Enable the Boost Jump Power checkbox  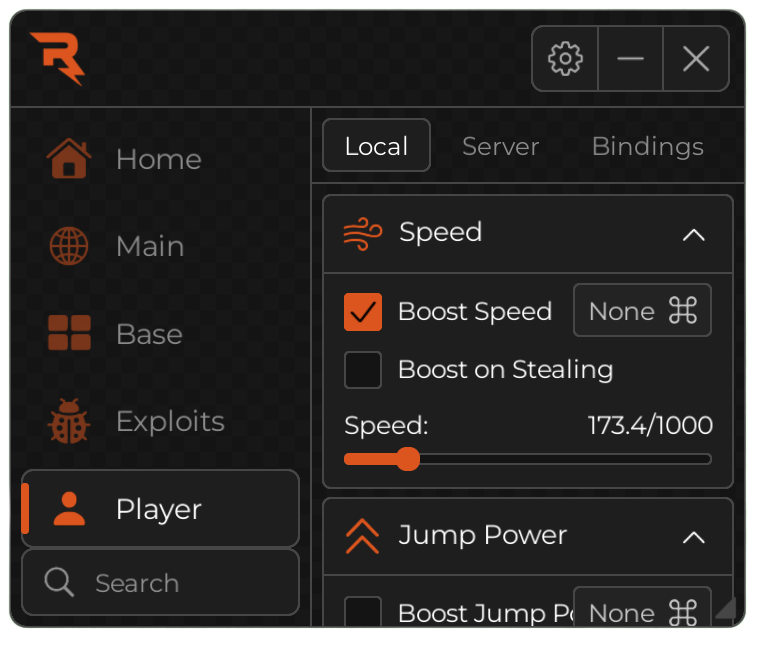point(363,611)
